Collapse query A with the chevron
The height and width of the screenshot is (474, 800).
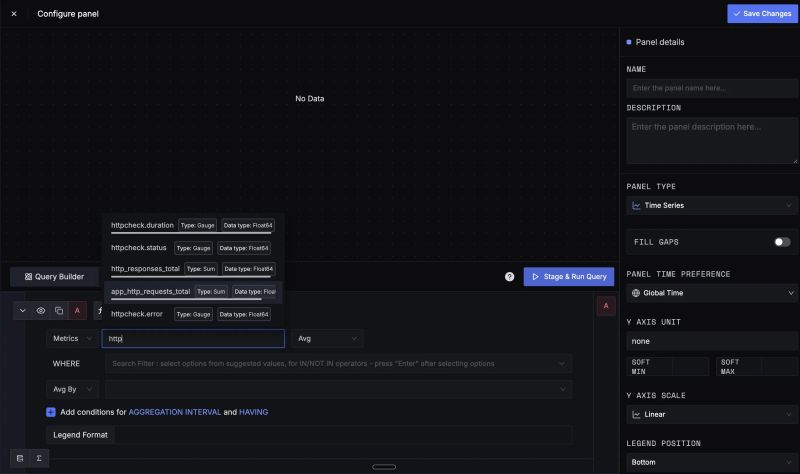pyautogui.click(x=22, y=311)
